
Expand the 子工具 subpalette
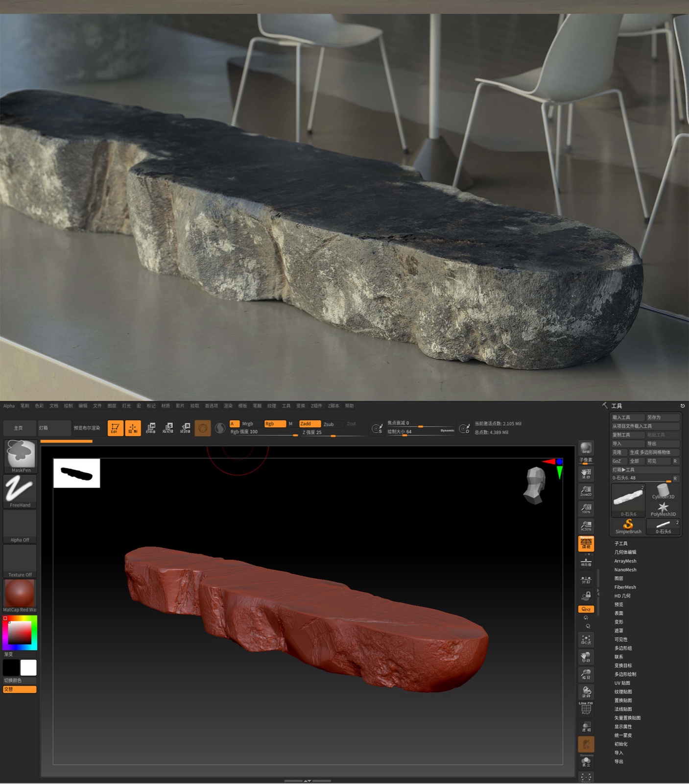pyautogui.click(x=621, y=543)
